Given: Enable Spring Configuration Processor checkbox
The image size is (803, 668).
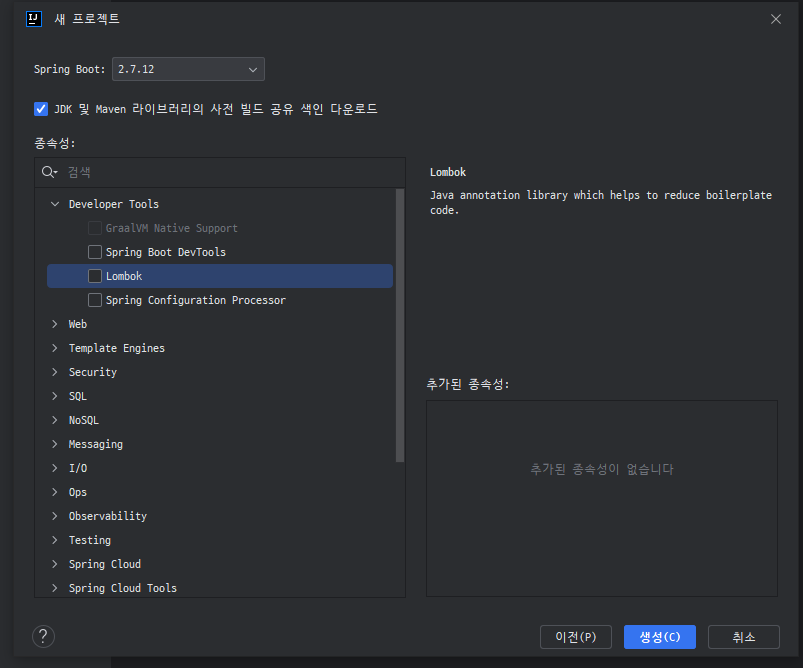Looking at the screenshot, I should pyautogui.click(x=95, y=300).
